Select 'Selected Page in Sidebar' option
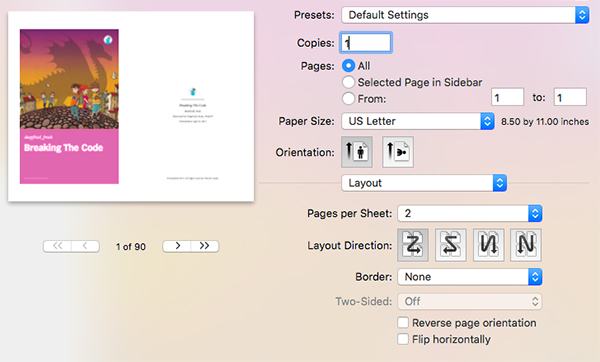600x362 pixels. (348, 82)
